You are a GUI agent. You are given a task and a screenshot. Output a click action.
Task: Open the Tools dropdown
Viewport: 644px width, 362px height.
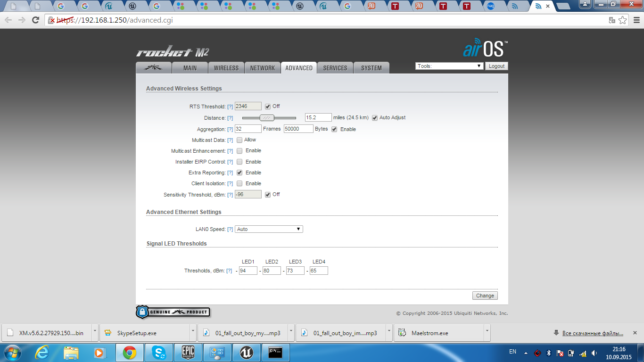click(449, 66)
